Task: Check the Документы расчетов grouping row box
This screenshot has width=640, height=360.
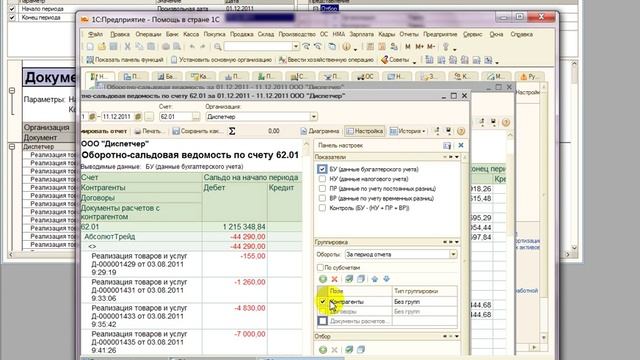Action: [x=322, y=321]
